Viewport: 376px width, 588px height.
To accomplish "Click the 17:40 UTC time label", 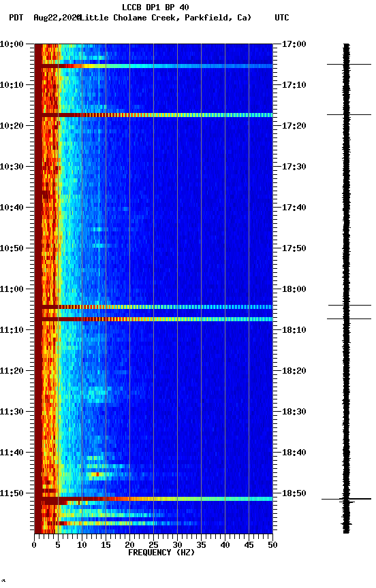I will pyautogui.click(x=294, y=208).
